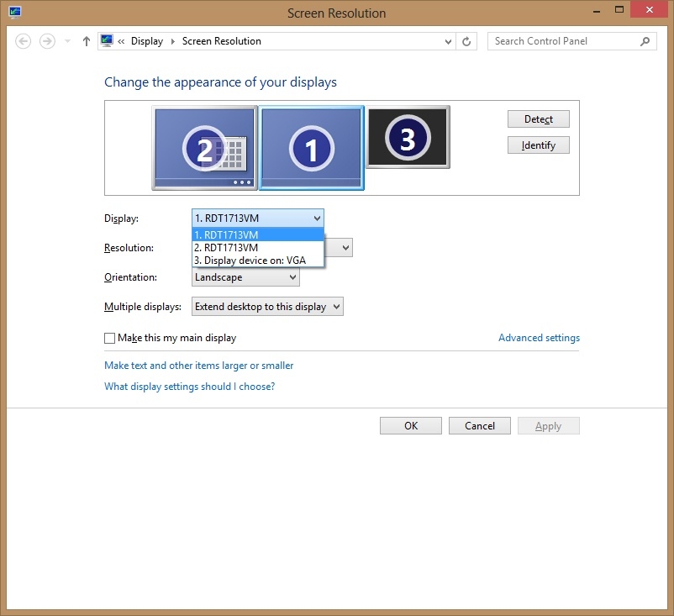The image size is (674, 616).
Task: Expand the Multiple displays dropdown
Action: click(x=267, y=307)
